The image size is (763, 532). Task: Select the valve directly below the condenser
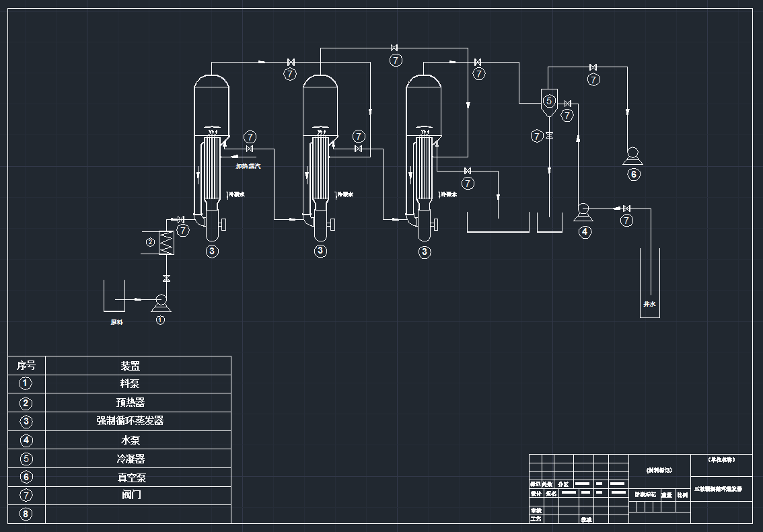tap(550, 135)
